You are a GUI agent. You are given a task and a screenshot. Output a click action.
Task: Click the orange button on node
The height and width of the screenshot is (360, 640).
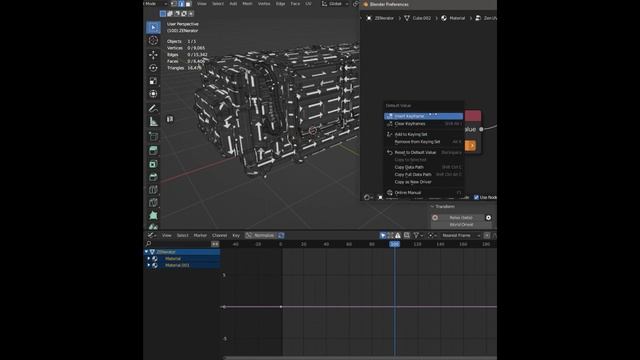(470, 146)
